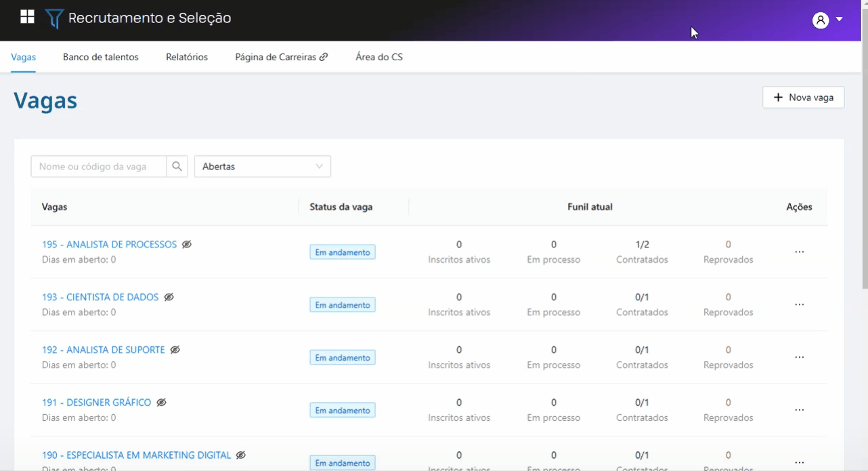Select the Vagas tab
The width and height of the screenshot is (868, 471).
point(24,57)
